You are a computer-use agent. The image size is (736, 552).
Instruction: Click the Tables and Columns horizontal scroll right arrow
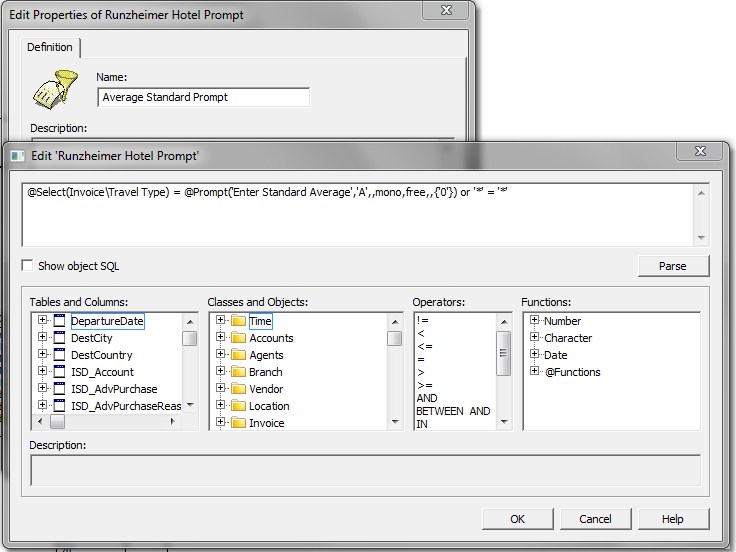173,422
